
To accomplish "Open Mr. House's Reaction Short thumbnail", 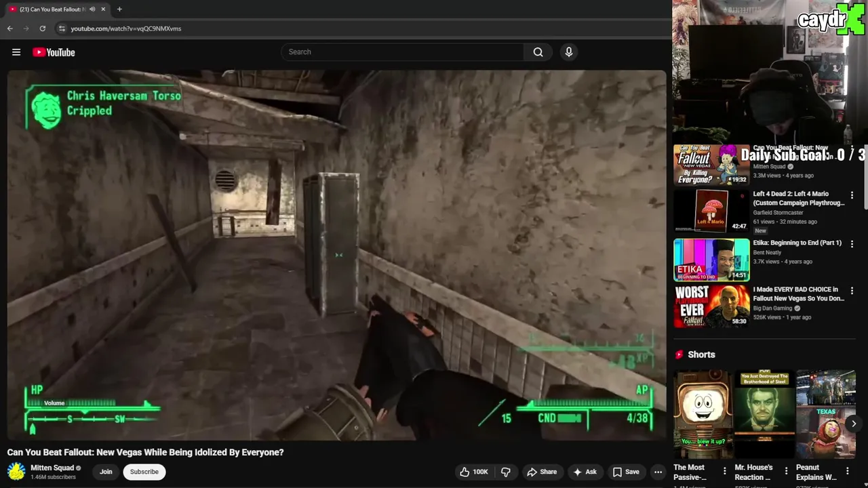I will [764, 415].
